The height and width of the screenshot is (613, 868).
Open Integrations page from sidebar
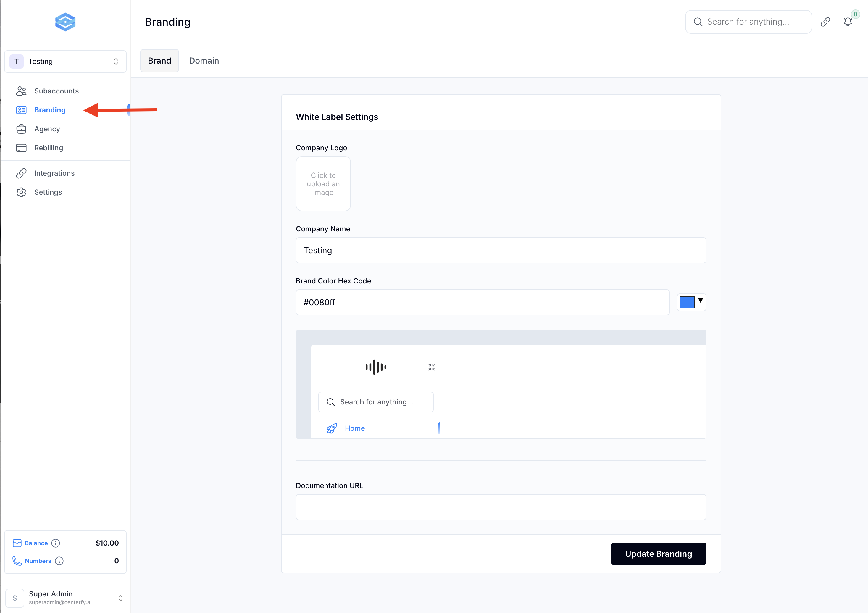pos(54,173)
